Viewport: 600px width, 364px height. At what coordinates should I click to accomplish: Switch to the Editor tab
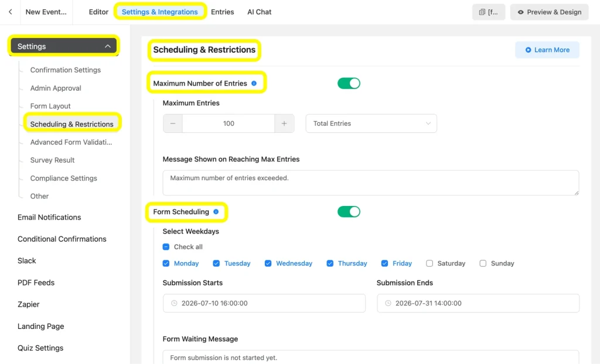tap(98, 12)
